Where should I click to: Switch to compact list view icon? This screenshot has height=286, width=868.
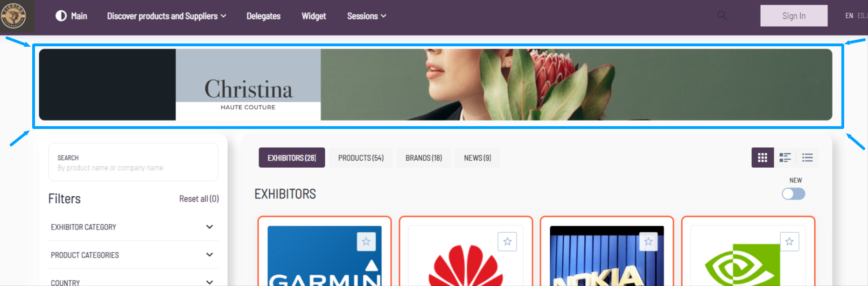807,158
